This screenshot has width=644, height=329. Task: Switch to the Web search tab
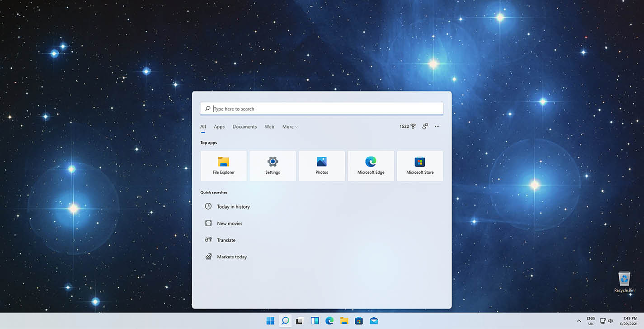(x=269, y=127)
